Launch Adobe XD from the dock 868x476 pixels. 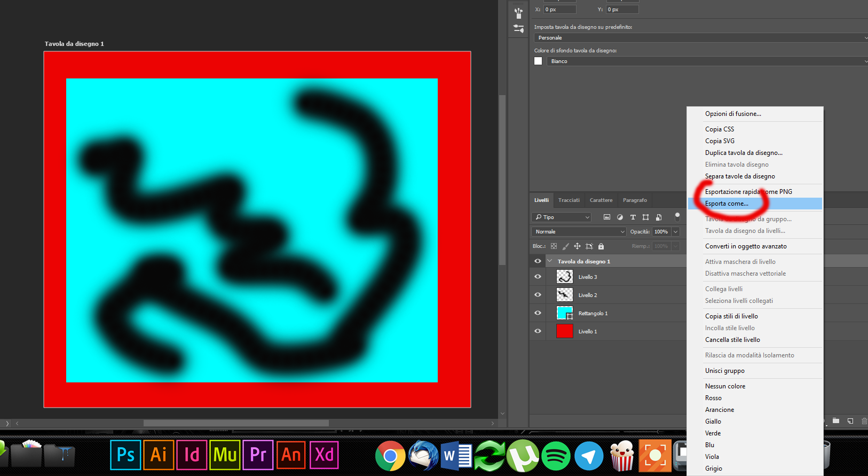(324, 455)
